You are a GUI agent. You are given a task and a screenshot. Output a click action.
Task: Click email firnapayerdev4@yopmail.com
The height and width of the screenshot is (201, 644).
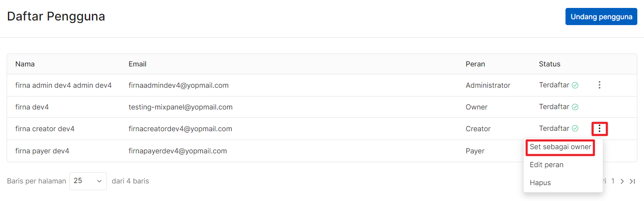(x=177, y=151)
